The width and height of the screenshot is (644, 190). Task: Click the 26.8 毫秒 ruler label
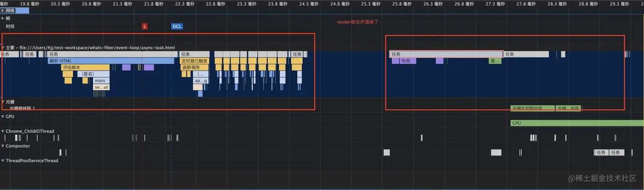464,3
